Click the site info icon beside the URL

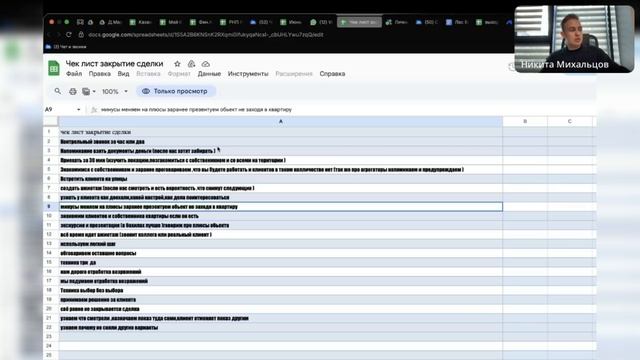81,35
